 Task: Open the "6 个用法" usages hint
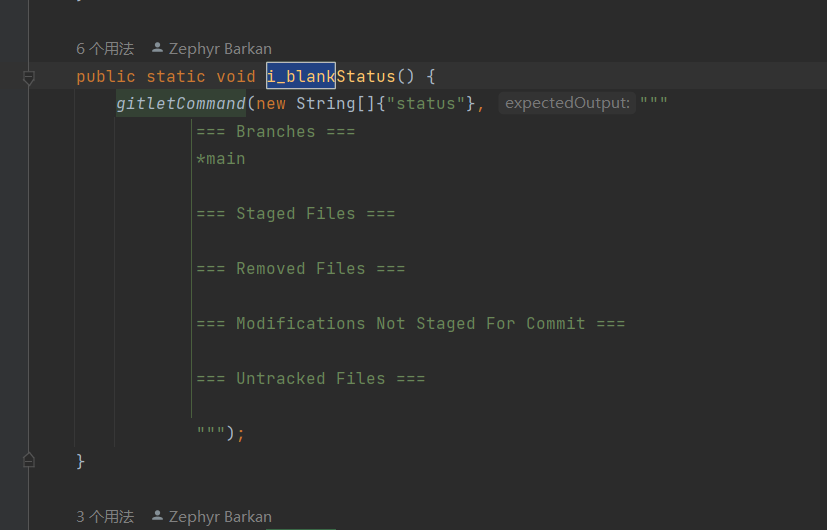(x=105, y=48)
